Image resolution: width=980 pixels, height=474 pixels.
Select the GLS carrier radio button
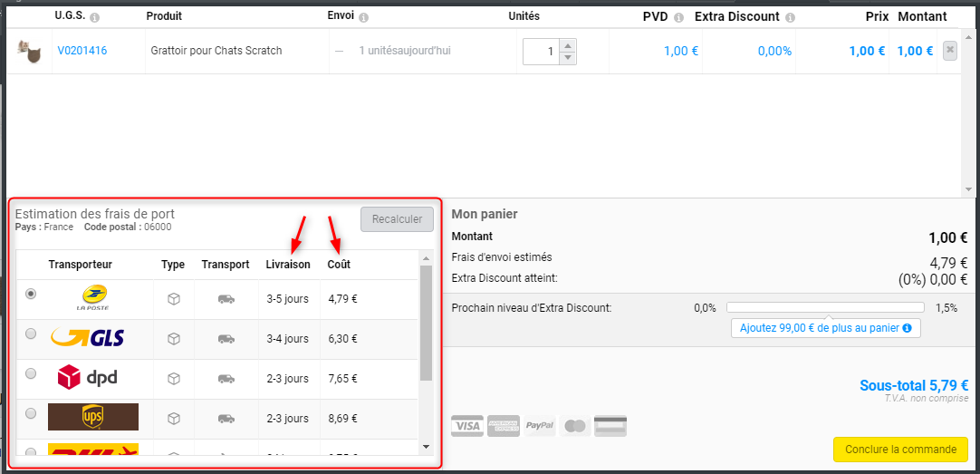(31, 334)
